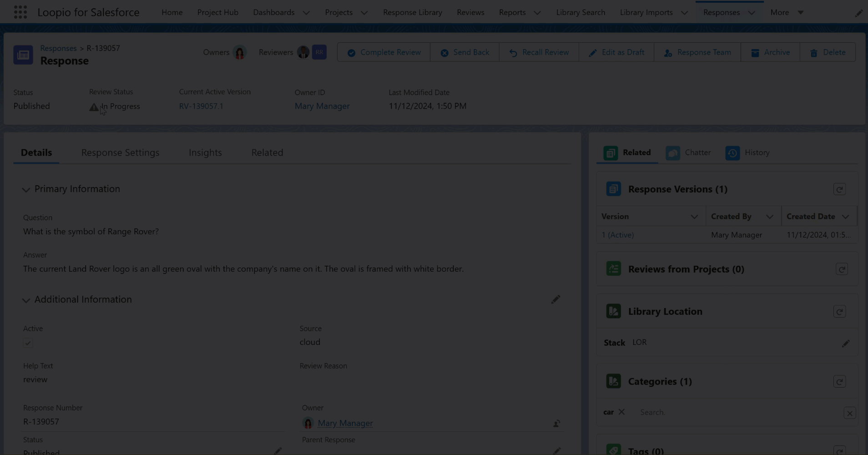Image resolution: width=868 pixels, height=455 pixels.
Task: Edit the Stack LOR value
Action: coord(845,344)
